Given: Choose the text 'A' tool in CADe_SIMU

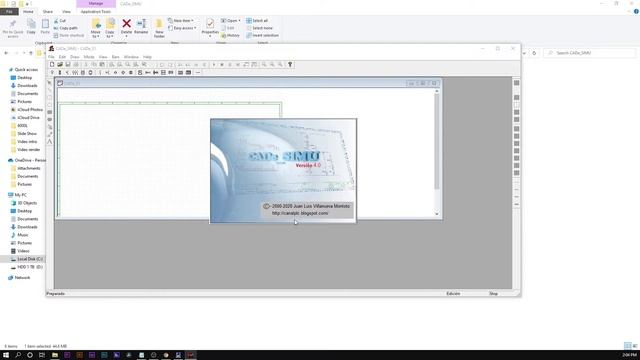Looking at the screenshot, I should click(50, 142).
